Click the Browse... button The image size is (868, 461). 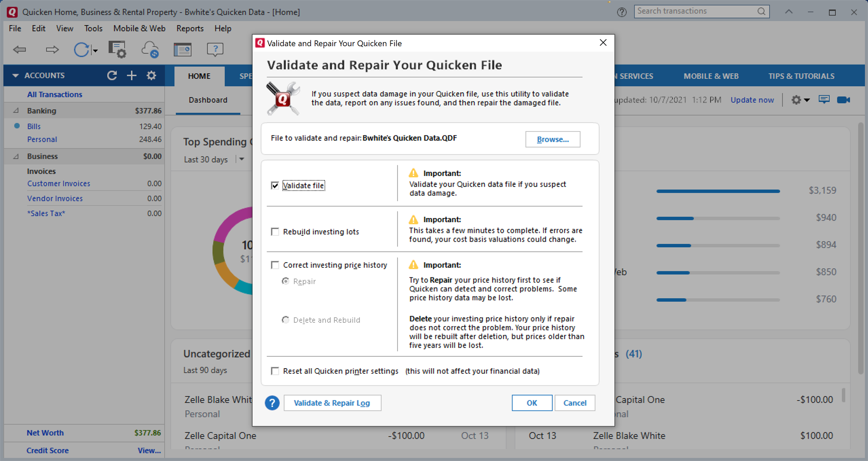point(552,139)
